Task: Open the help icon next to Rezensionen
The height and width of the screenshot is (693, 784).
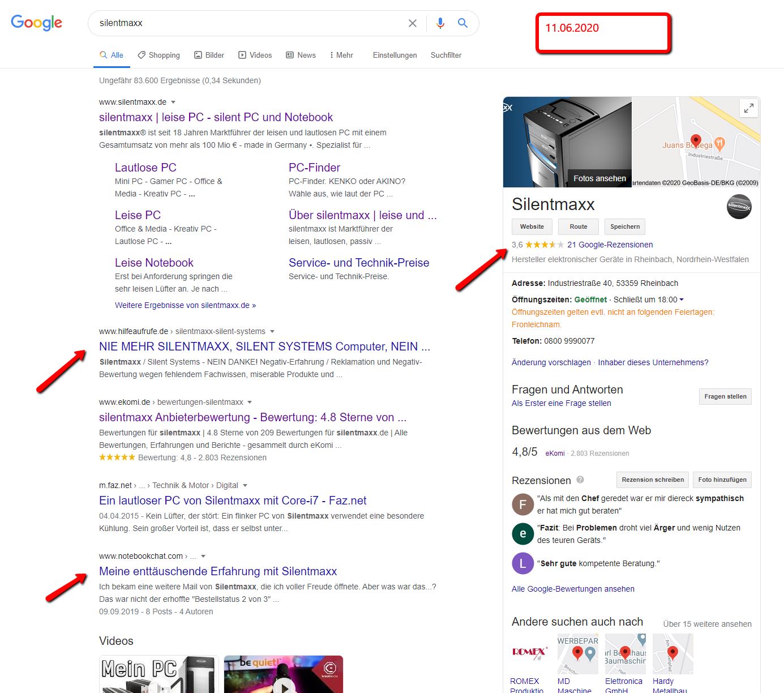Action: (x=580, y=480)
